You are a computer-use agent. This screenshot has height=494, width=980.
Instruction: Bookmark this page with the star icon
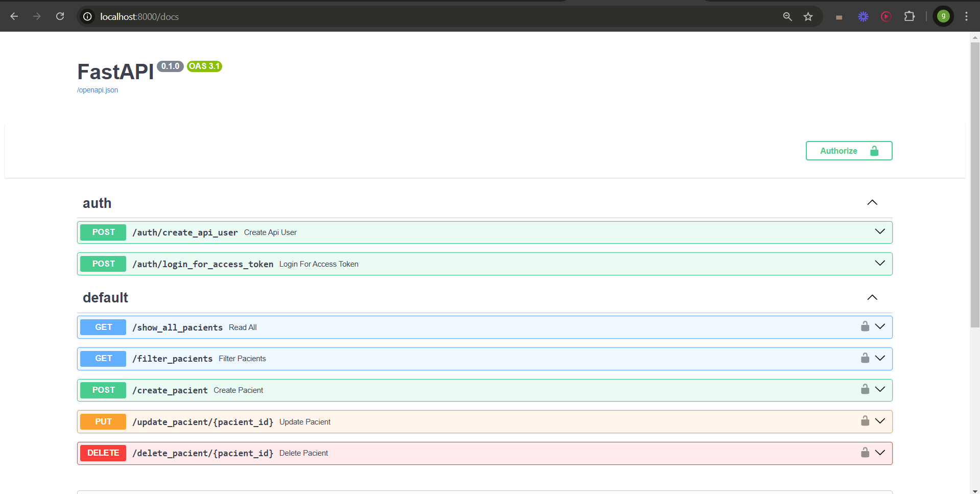[808, 16]
